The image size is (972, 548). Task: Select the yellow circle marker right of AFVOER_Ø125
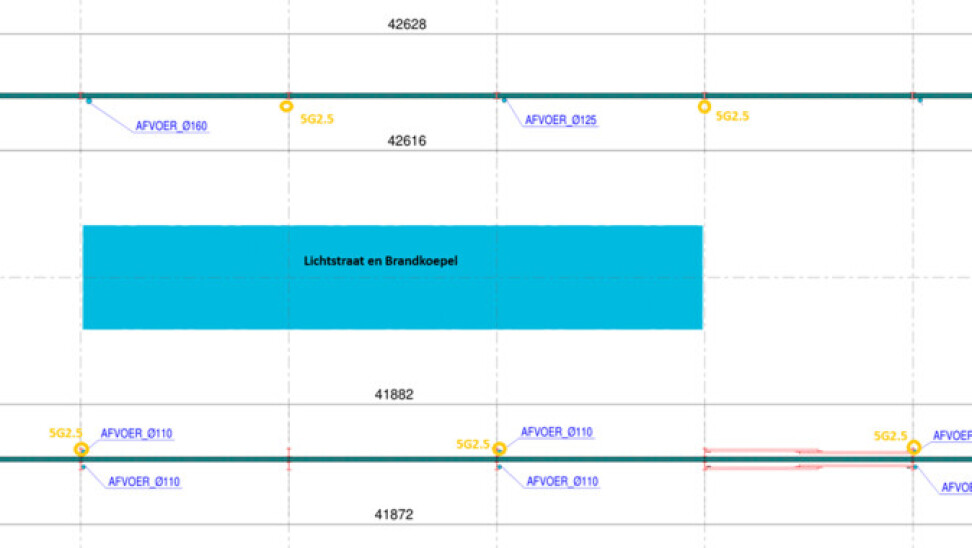point(704,106)
